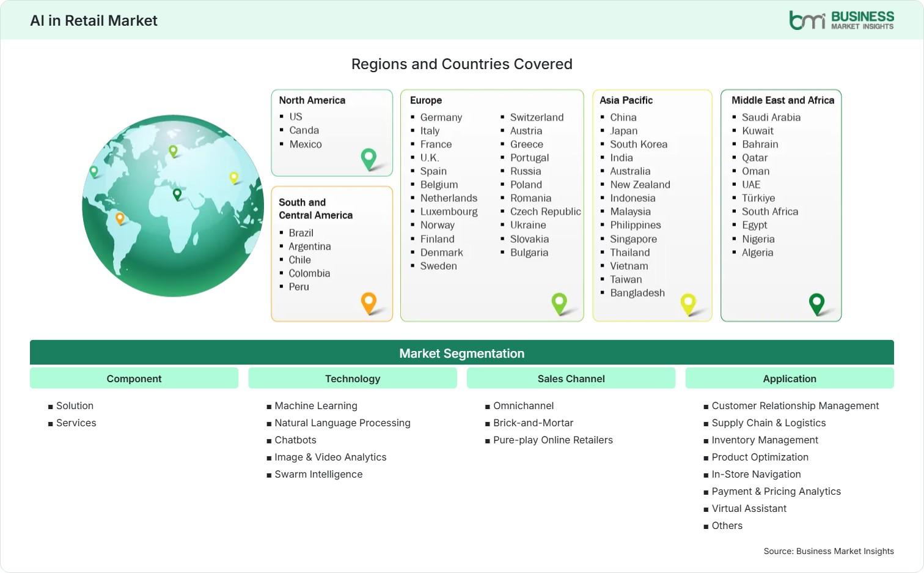924x573 pixels.
Task: Select the Application segmentation header
Action: [x=790, y=379]
